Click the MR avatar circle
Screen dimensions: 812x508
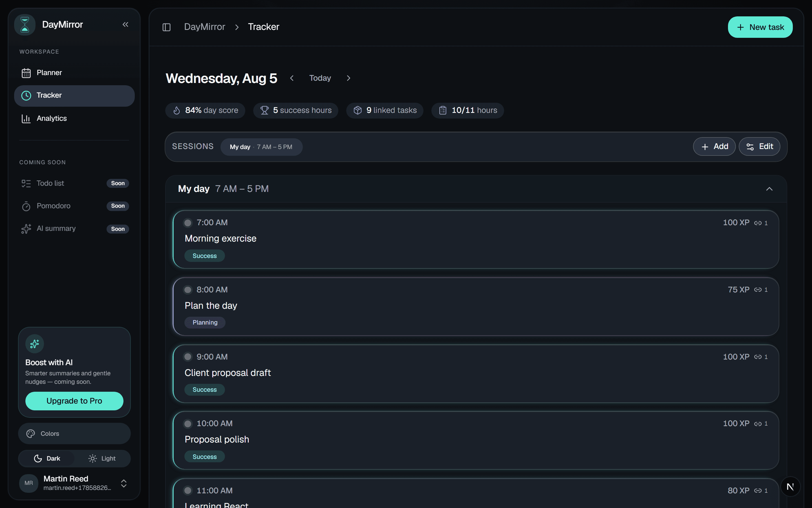coord(29,483)
